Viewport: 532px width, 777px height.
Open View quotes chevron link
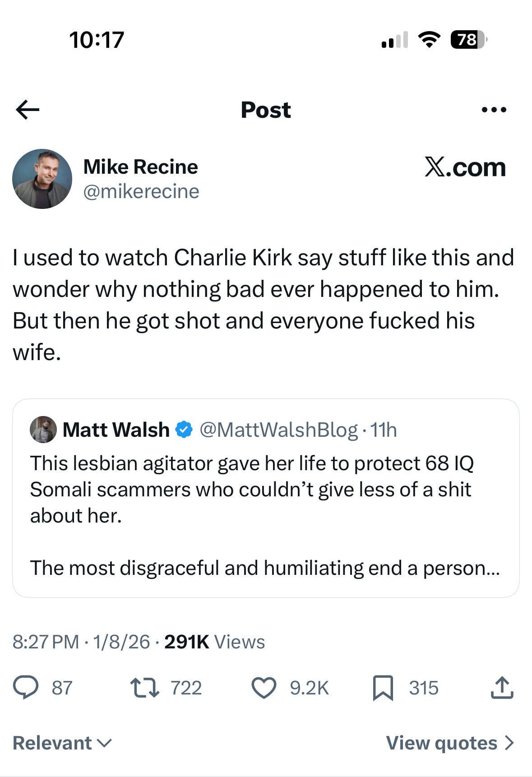click(450, 743)
